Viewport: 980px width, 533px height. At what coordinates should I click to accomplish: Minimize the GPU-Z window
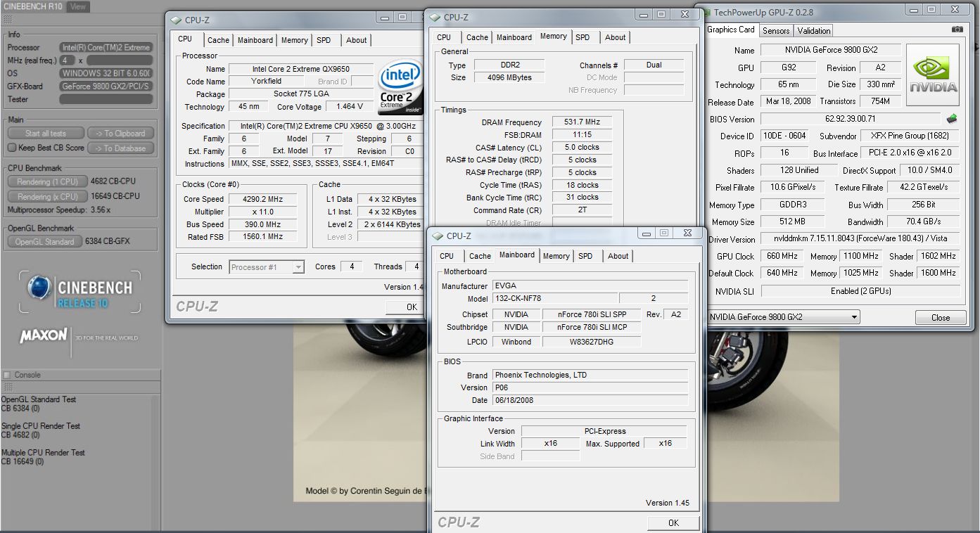coord(914,10)
